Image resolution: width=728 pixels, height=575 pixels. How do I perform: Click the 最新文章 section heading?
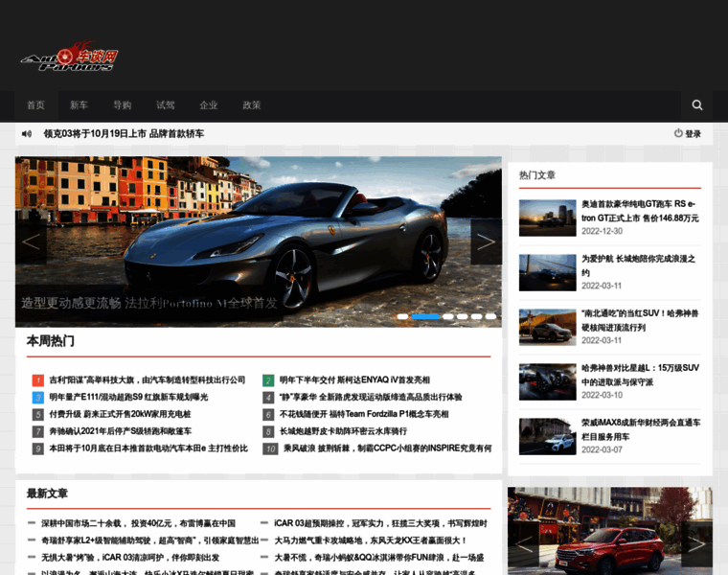(x=47, y=494)
